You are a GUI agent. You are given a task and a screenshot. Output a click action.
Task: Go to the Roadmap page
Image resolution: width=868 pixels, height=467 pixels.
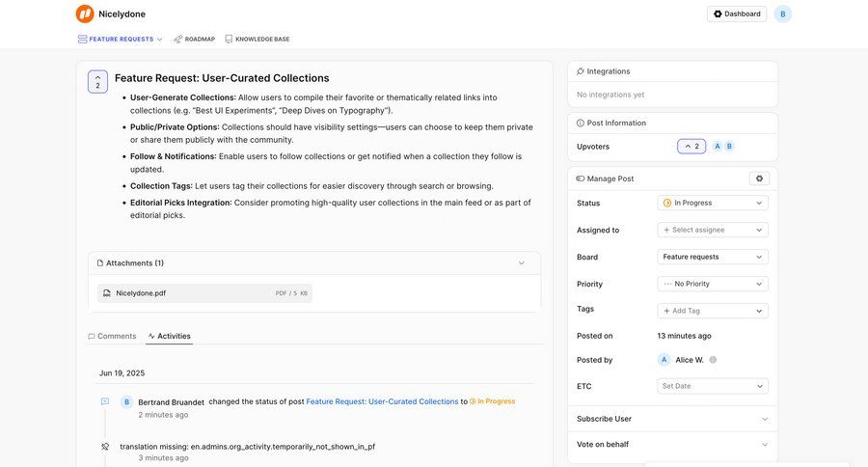[x=194, y=40]
